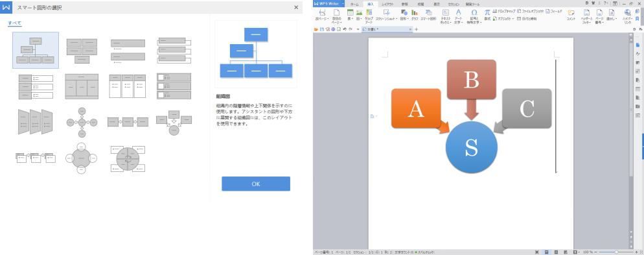
Task: Expand the 図形 shapes dropdown
Action: [x=404, y=15]
